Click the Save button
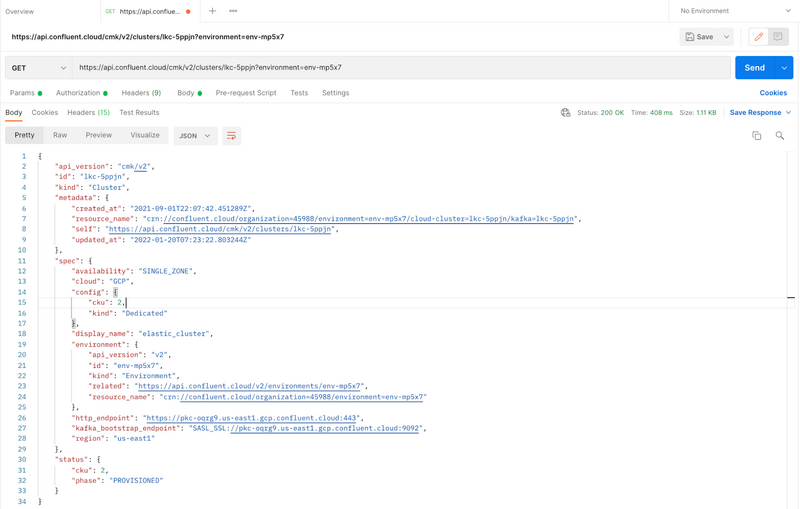This screenshot has width=800, height=509. (699, 37)
